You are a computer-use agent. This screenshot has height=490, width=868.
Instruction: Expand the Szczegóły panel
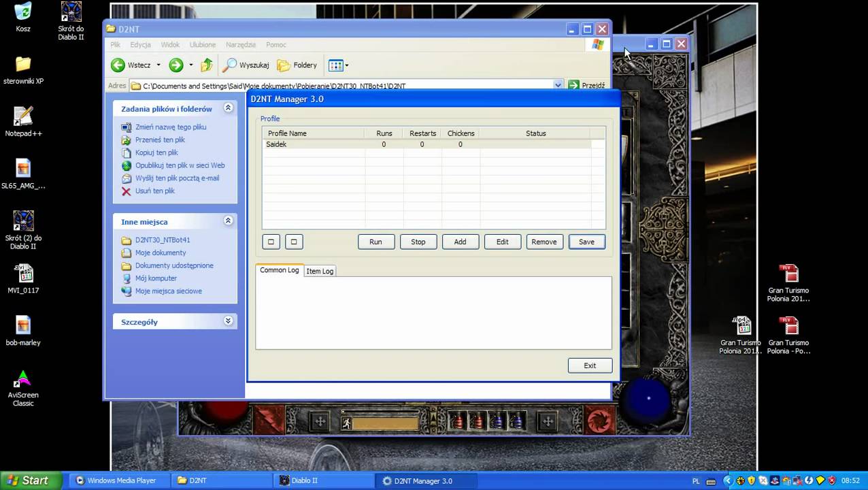point(229,321)
